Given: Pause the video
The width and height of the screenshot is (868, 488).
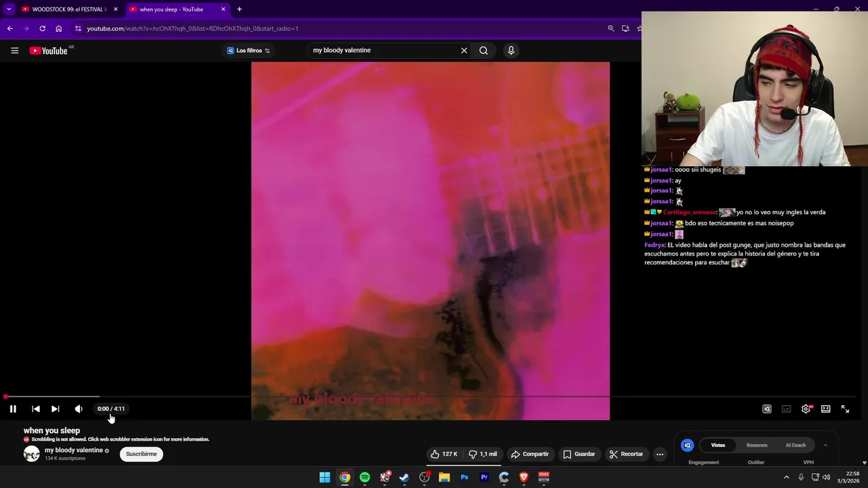Looking at the screenshot, I should (x=13, y=409).
